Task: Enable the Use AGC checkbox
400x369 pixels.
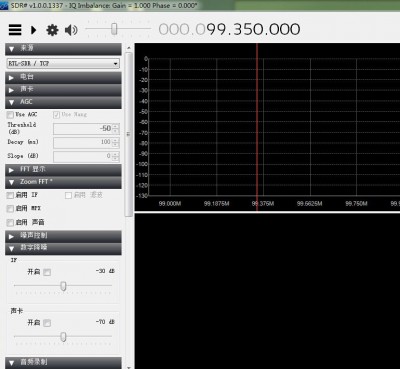Action: [10, 115]
